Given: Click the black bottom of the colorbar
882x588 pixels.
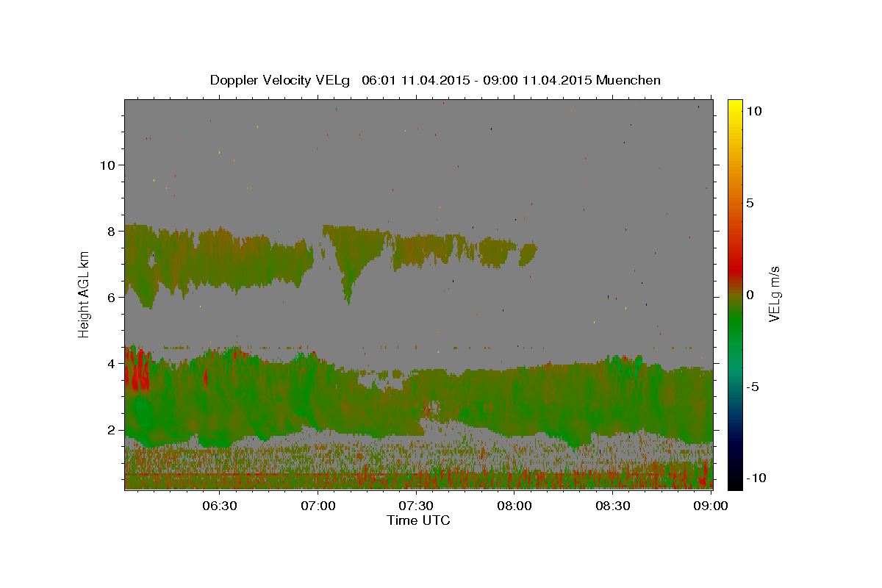Looking at the screenshot, I should (734, 481).
